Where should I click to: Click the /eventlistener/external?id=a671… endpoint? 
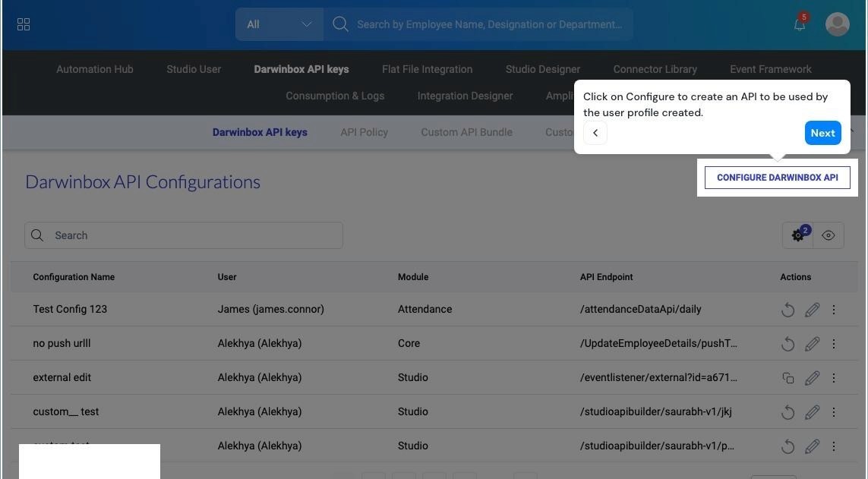tap(658, 378)
